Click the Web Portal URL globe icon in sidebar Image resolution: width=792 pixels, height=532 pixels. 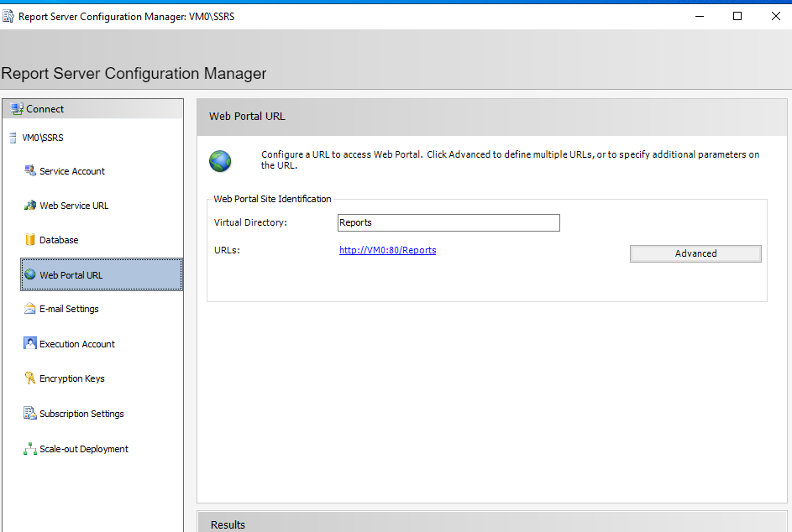pos(30,274)
